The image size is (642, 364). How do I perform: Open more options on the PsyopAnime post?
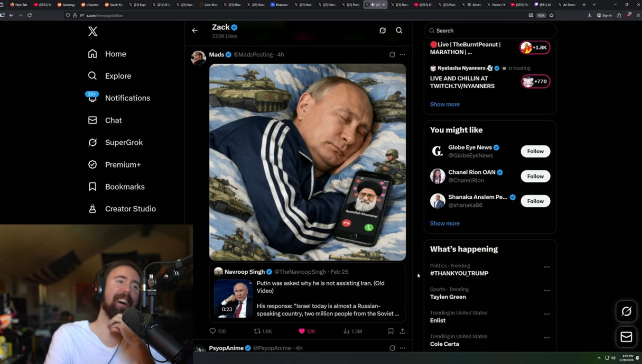tap(402, 348)
